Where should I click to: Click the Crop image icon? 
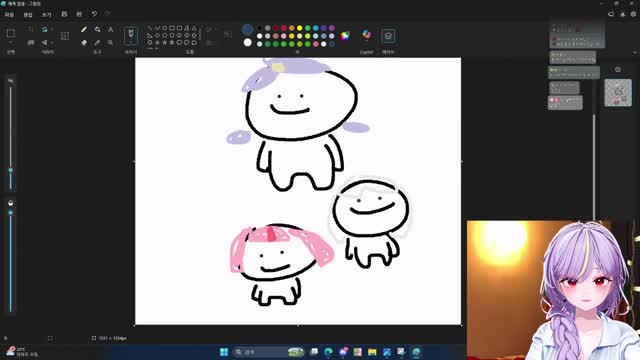pos(31,29)
